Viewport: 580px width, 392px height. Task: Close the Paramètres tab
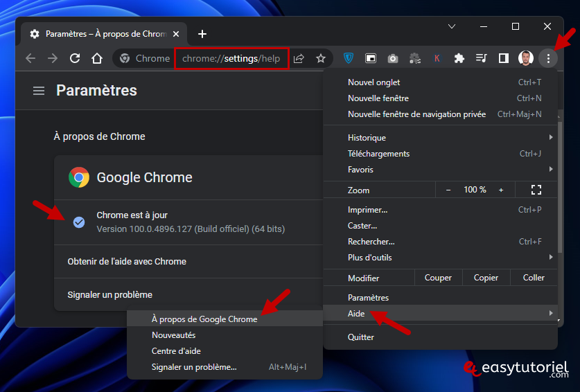point(176,34)
